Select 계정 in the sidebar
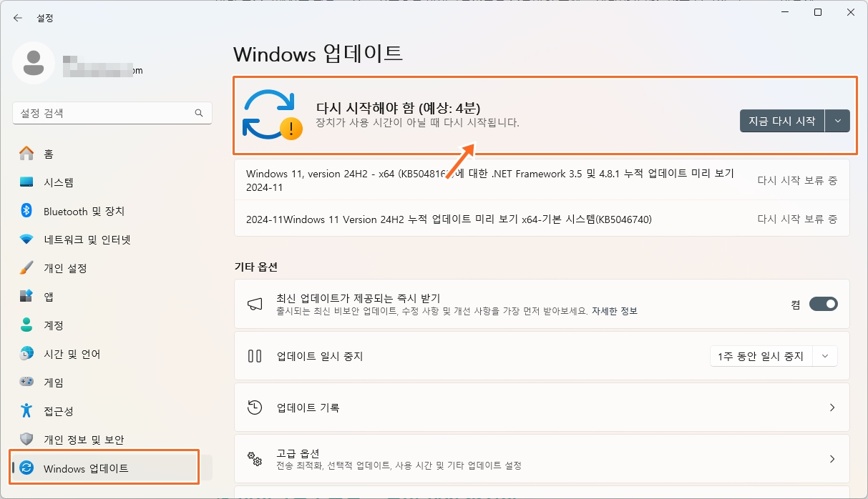Image resolution: width=868 pixels, height=499 pixels. click(112, 325)
